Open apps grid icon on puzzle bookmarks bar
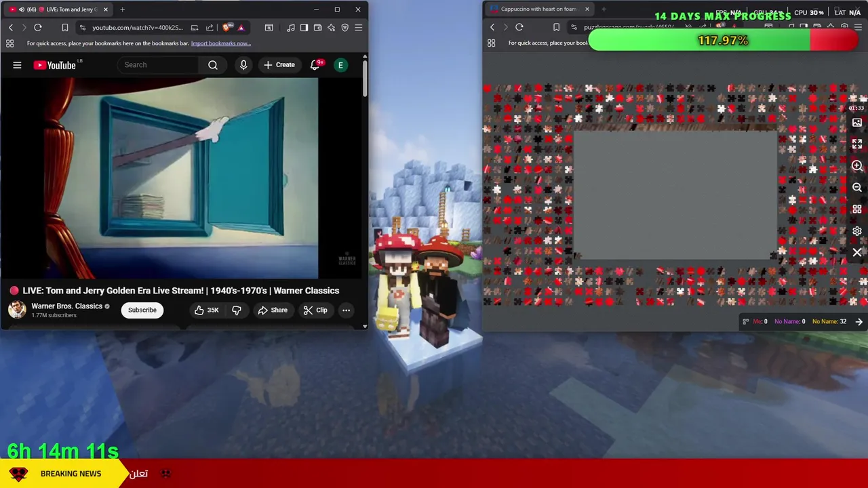This screenshot has width=868, height=488. pos(492,43)
